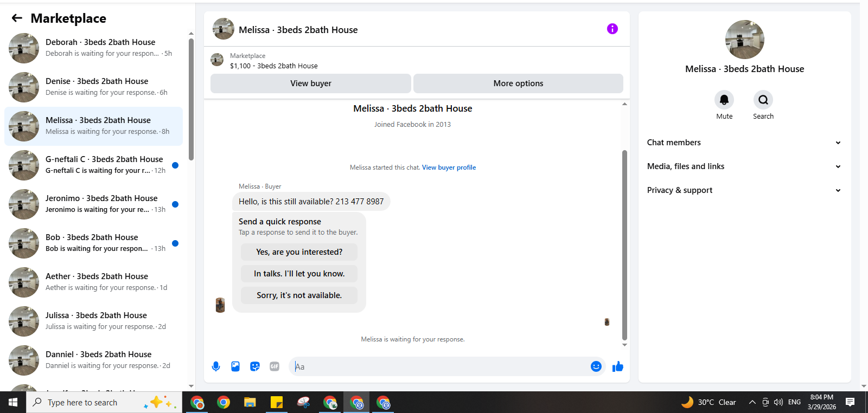Open Danniel's 3beds 2bath House conversation
This screenshot has width=868, height=413.
click(x=93, y=360)
